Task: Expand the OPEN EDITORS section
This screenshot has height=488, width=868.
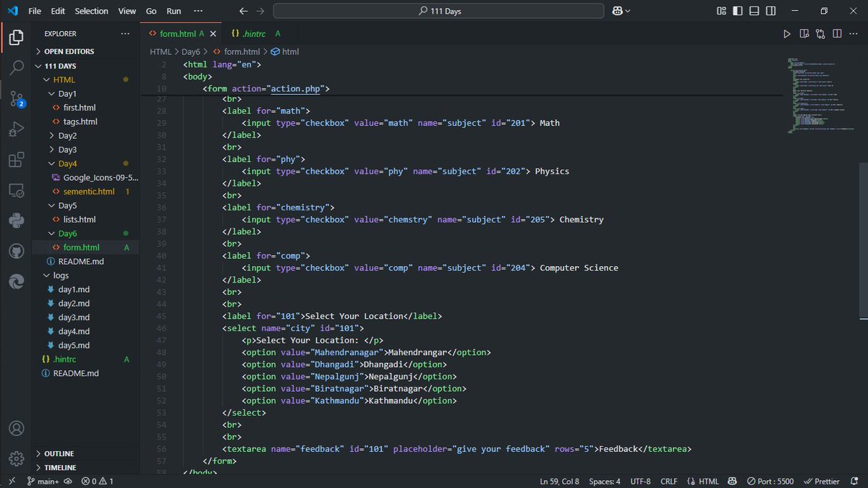Action: pos(86,51)
